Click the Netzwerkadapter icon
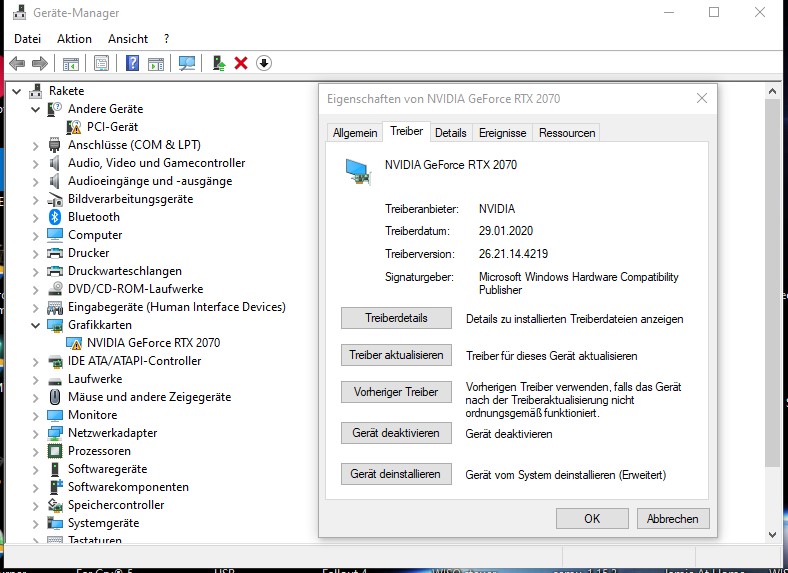Viewport: 788px width, 573px height. click(55, 433)
